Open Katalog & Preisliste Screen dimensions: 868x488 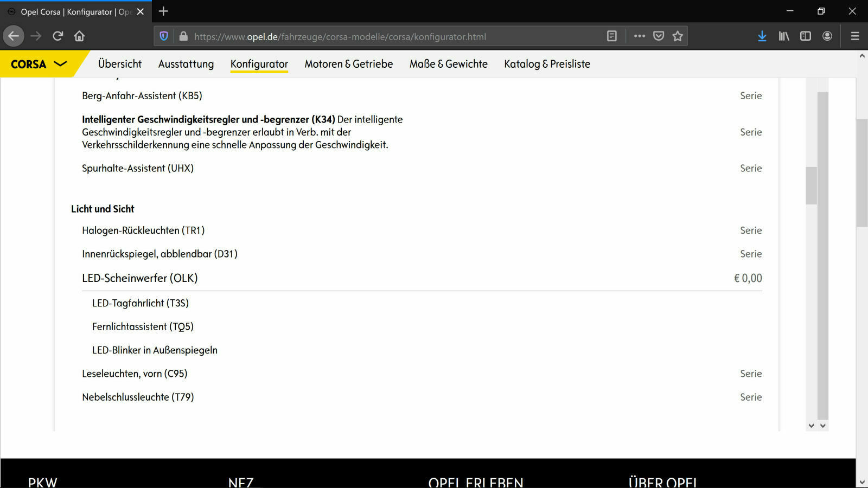point(547,64)
